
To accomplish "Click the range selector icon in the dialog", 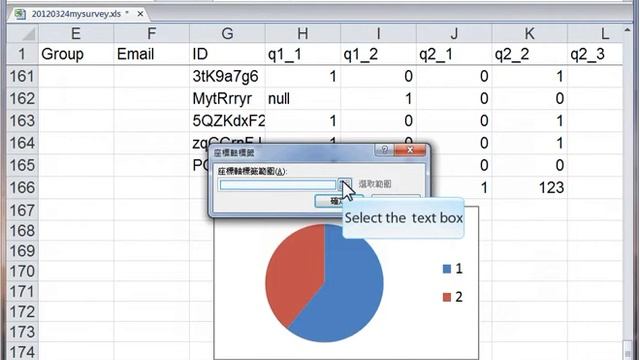I will pos(344,184).
